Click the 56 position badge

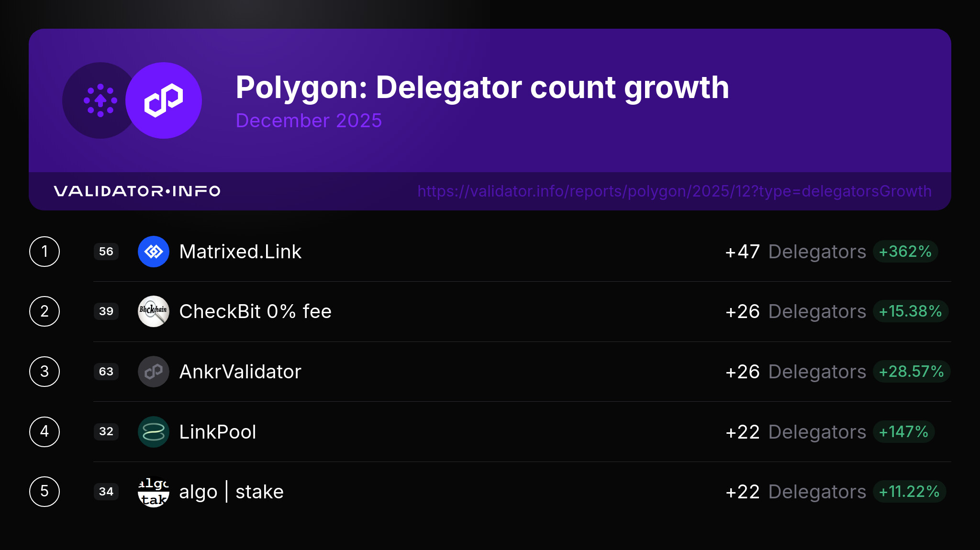pos(106,252)
